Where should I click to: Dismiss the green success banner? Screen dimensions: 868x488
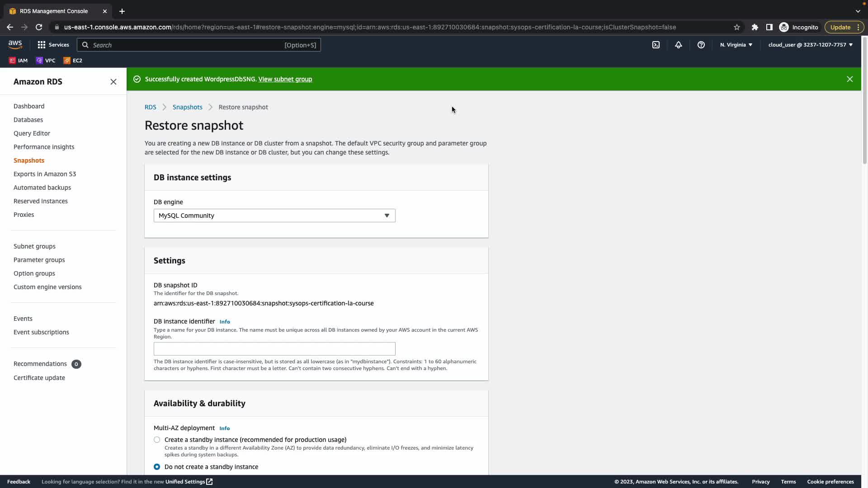click(x=849, y=79)
